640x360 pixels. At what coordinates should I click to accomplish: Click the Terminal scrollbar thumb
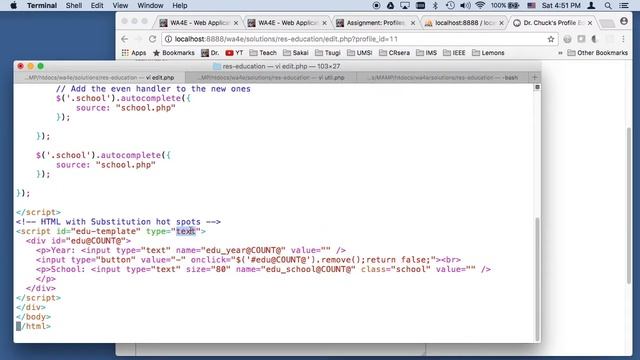[537, 278]
